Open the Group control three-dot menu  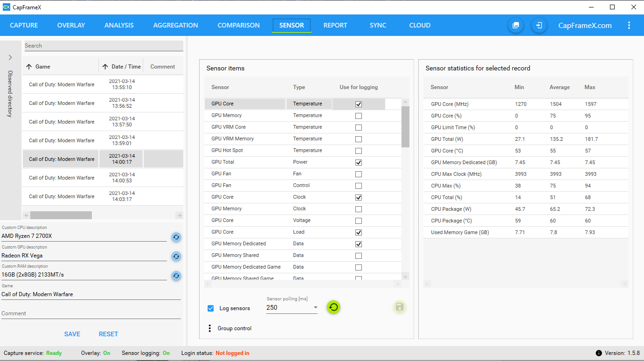click(x=209, y=328)
